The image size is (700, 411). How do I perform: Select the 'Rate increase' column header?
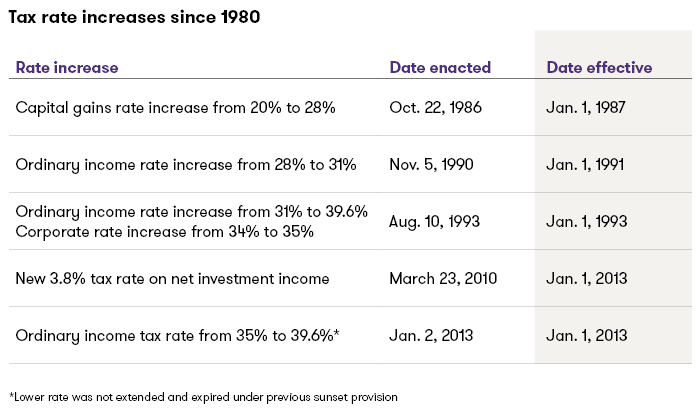[67, 68]
